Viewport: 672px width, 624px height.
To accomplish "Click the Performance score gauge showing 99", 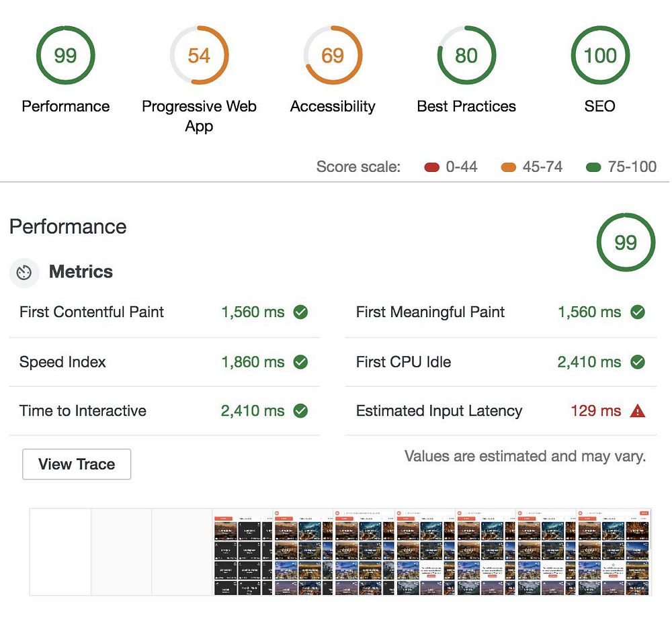I will 65,55.
